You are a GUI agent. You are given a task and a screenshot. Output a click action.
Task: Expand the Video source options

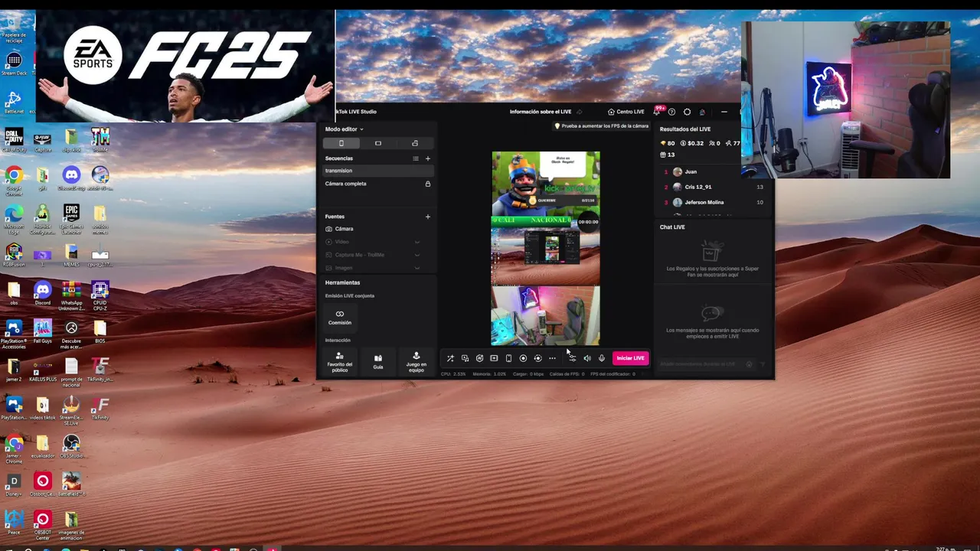(417, 242)
